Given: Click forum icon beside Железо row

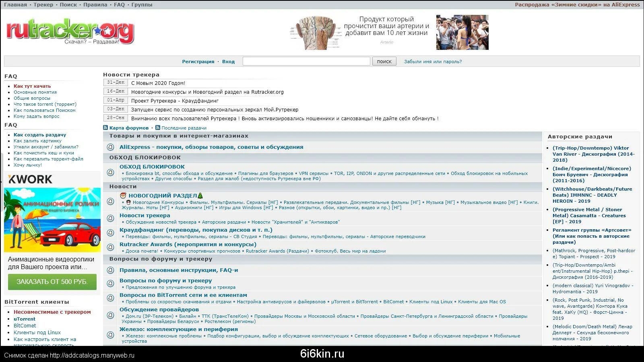Looking at the screenshot, I should click(110, 335).
